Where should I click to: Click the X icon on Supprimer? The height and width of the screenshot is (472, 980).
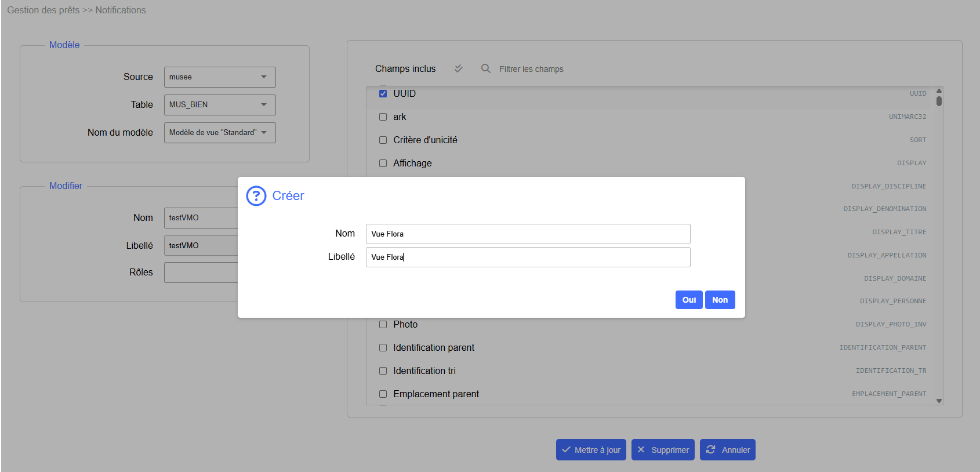pos(641,449)
